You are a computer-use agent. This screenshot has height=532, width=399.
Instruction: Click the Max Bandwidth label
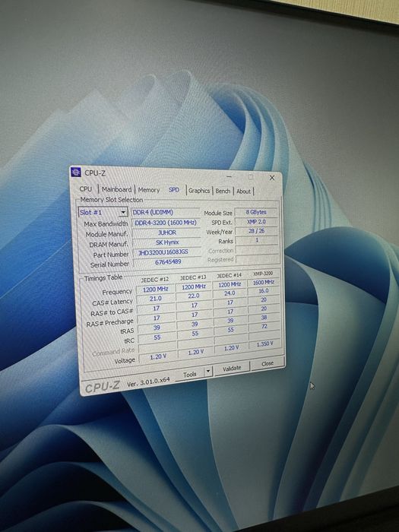pyautogui.click(x=106, y=224)
